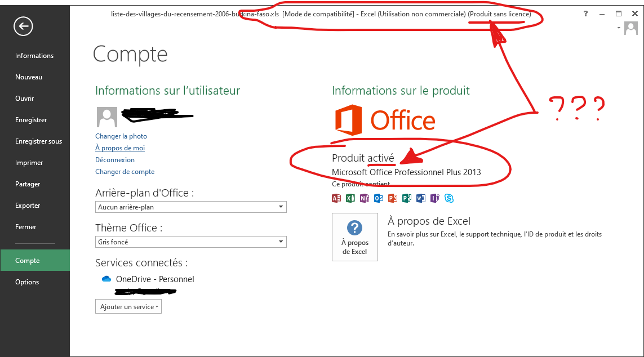Select Enregistrer sous
The image size is (644, 357).
[39, 141]
